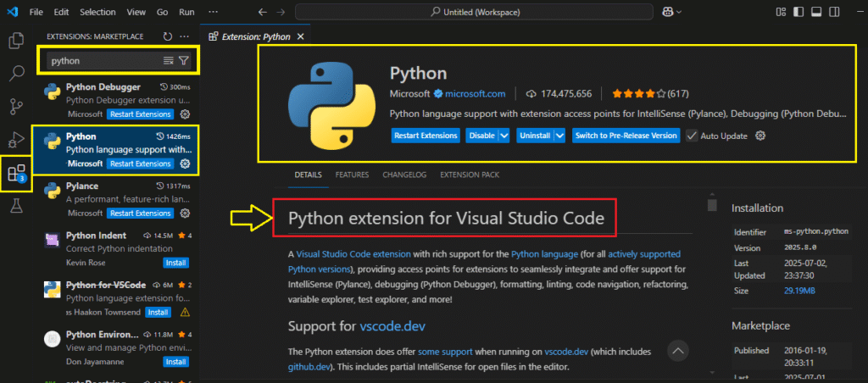Restart Extensions on Pylance list item

click(x=140, y=213)
